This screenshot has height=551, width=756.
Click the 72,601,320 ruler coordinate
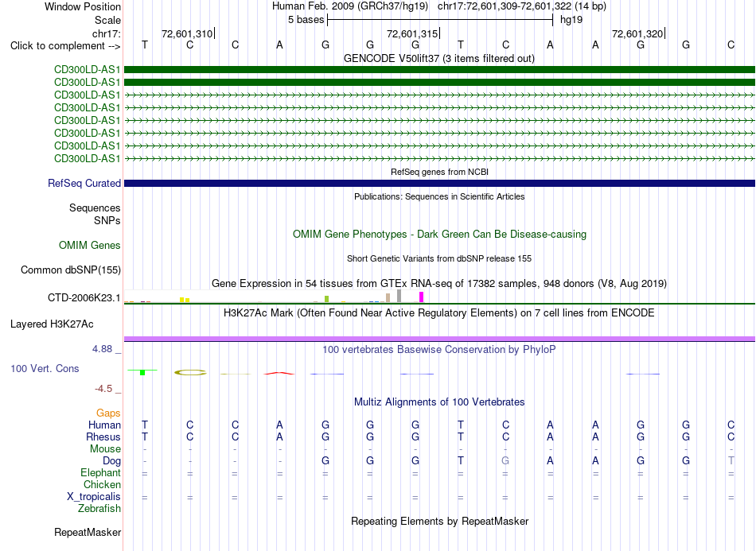[637, 33]
